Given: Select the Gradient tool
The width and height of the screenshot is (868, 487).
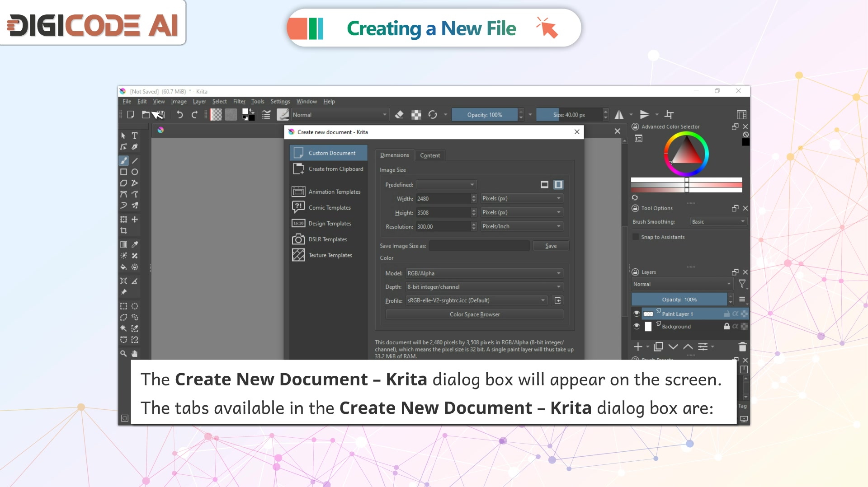Looking at the screenshot, I should 123,245.
